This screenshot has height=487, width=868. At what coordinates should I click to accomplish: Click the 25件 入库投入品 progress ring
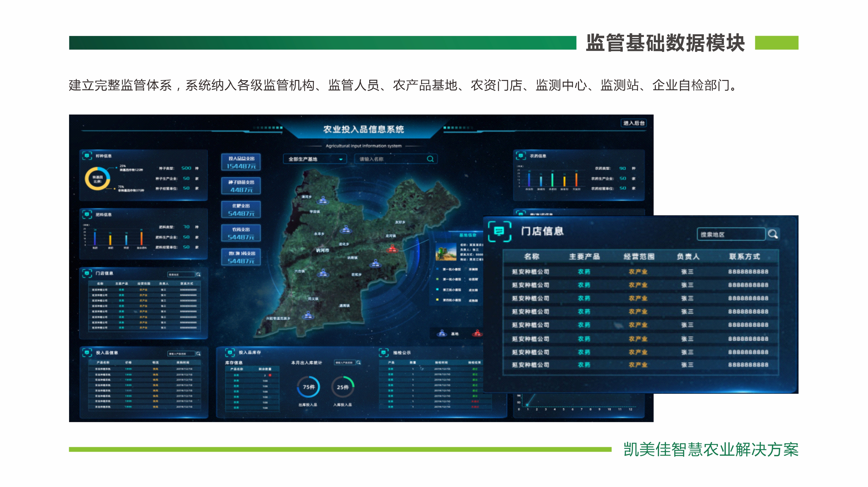tap(343, 387)
